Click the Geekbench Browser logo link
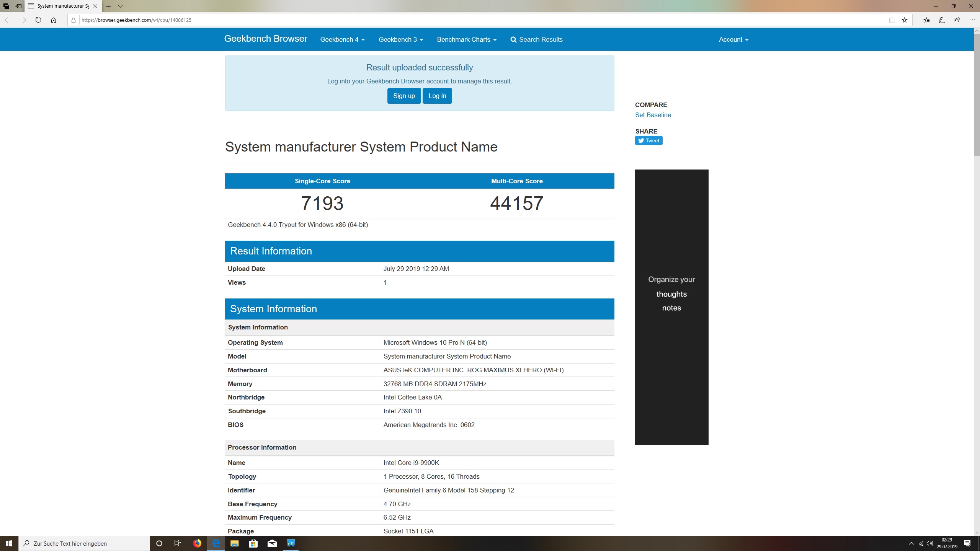Image resolution: width=980 pixels, height=551 pixels. click(x=265, y=39)
